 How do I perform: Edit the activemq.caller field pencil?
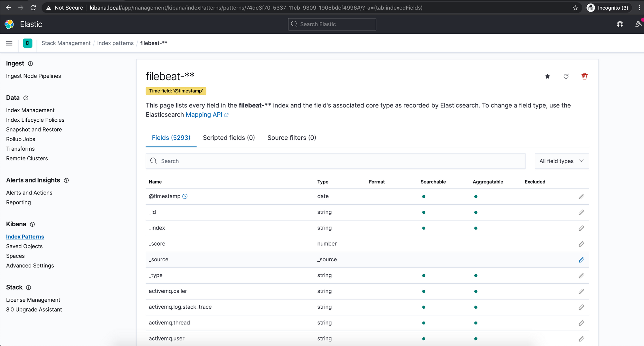[x=581, y=291]
